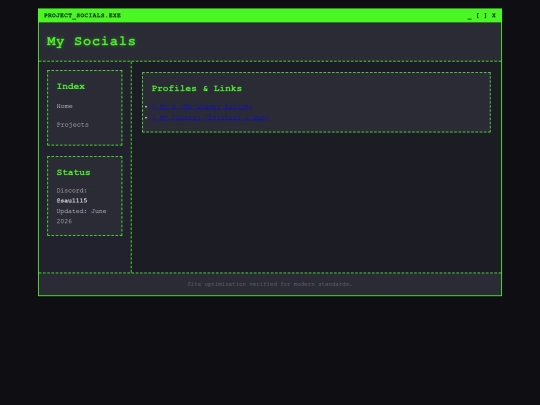Maximize the window with the brackets button
This screenshot has width=540, height=405.
(481, 15)
